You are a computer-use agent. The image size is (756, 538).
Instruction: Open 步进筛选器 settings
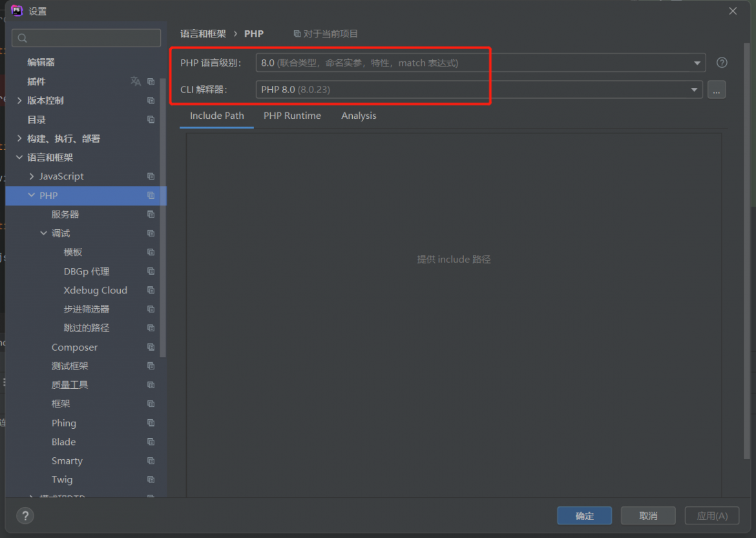[x=87, y=309]
